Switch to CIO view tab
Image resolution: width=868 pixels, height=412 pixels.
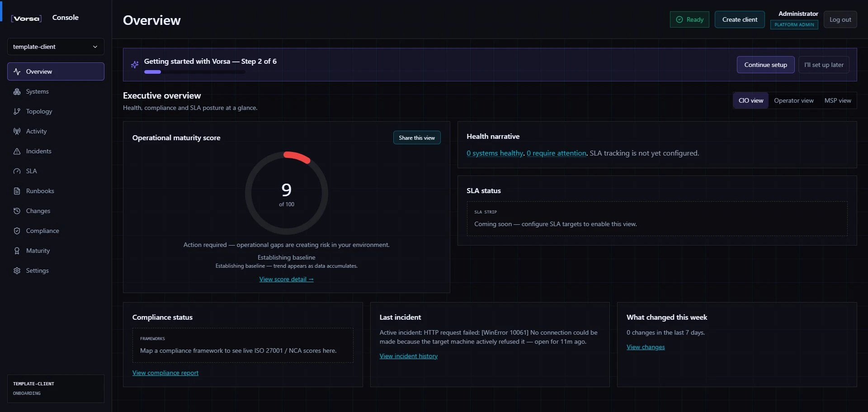point(750,100)
